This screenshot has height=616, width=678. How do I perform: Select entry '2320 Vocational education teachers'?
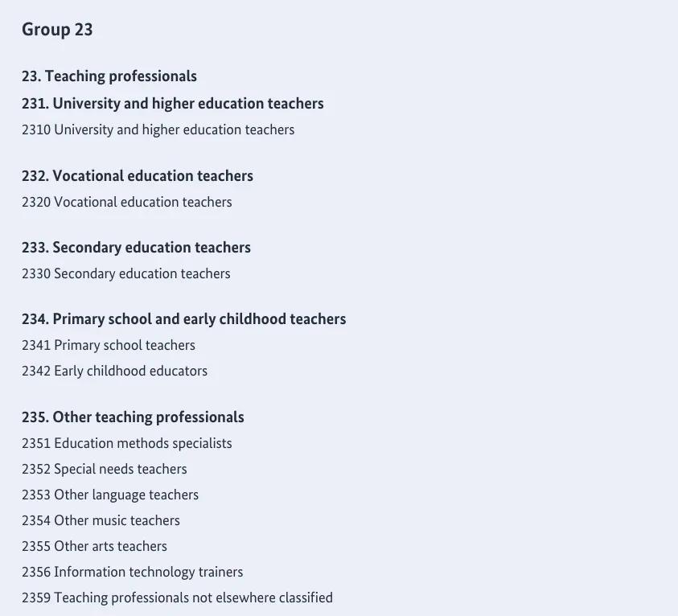coord(126,202)
